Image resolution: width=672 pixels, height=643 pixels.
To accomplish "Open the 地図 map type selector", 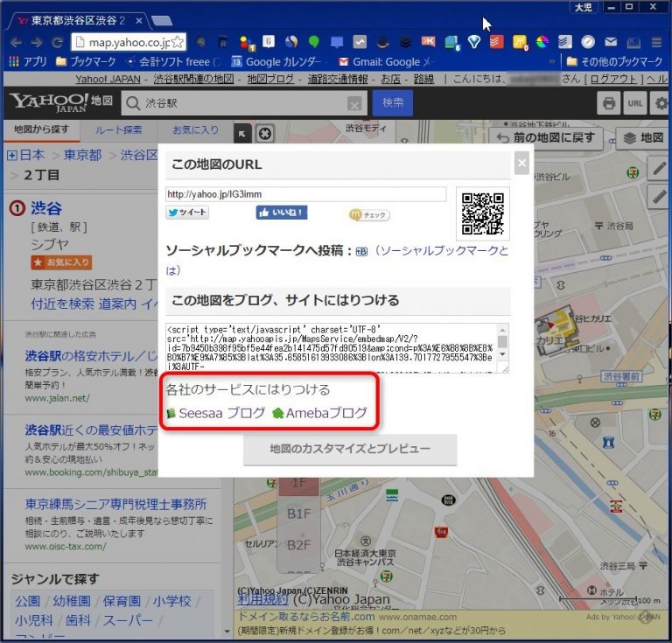I will tap(642, 137).
